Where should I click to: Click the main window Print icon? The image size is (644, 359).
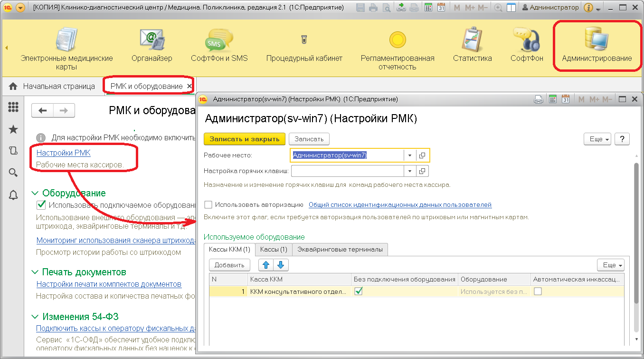374,8
